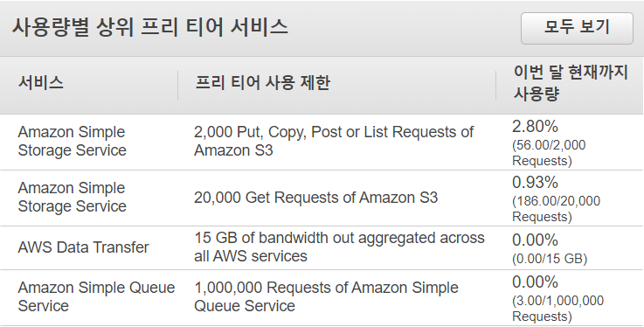
Task: Click the 1,000,000 Requests SQS limit text
Action: pyautogui.click(x=326, y=296)
